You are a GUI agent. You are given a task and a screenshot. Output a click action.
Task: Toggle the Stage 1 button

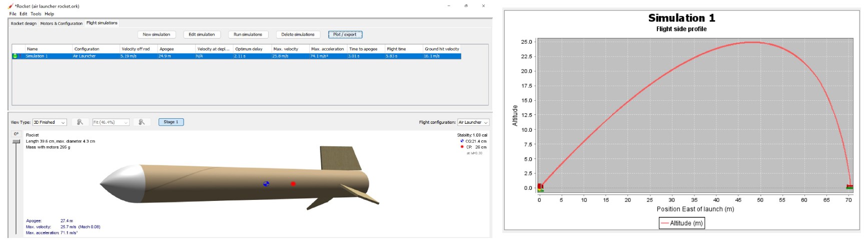pos(171,122)
